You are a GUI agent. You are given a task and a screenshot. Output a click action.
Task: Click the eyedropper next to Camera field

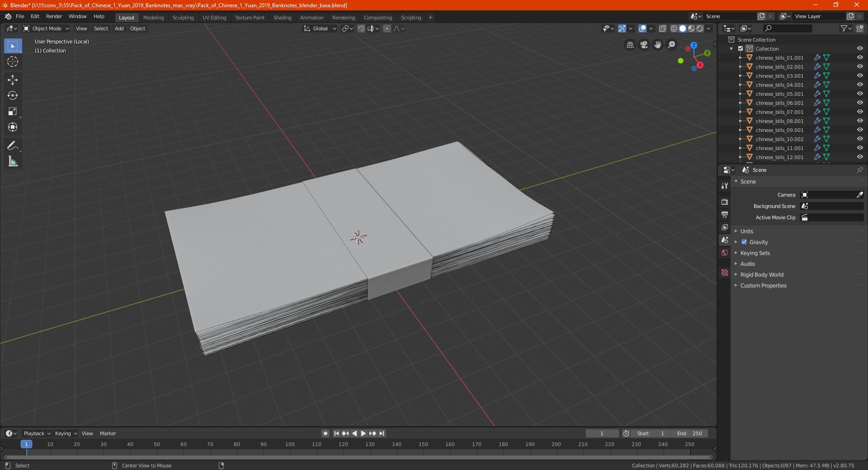click(x=859, y=195)
